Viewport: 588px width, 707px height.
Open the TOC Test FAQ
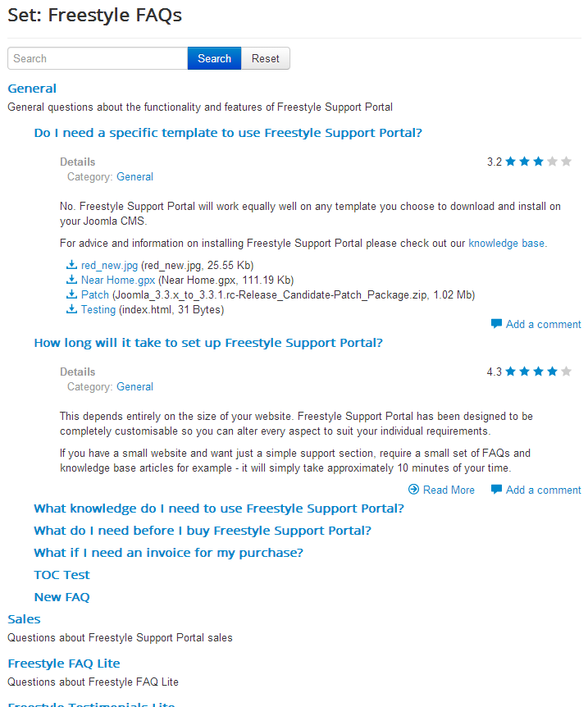(x=62, y=575)
